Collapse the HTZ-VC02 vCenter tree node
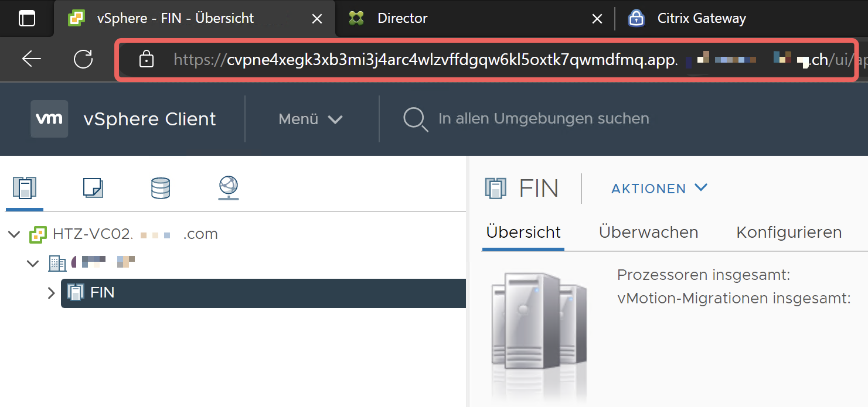The width and height of the screenshot is (868, 407). tap(13, 233)
